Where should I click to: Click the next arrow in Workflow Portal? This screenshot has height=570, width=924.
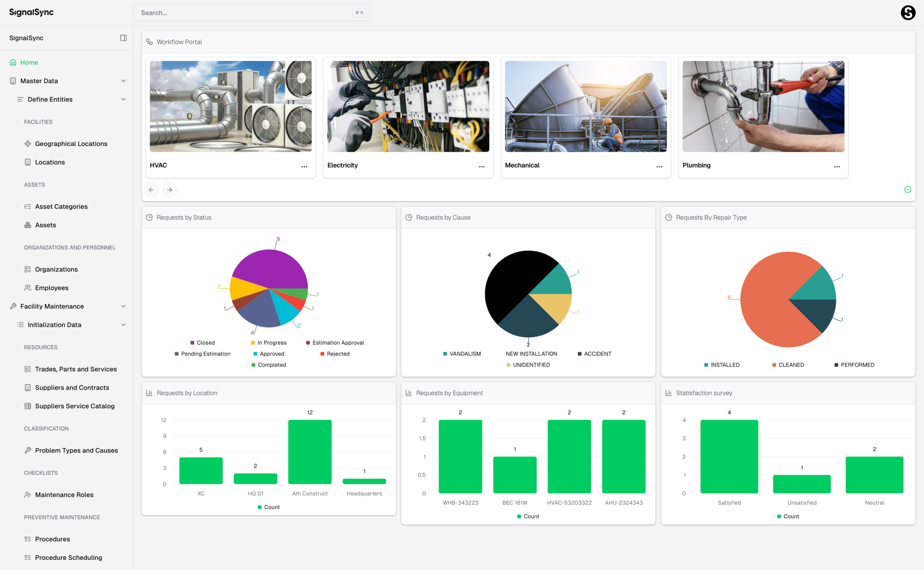(170, 190)
